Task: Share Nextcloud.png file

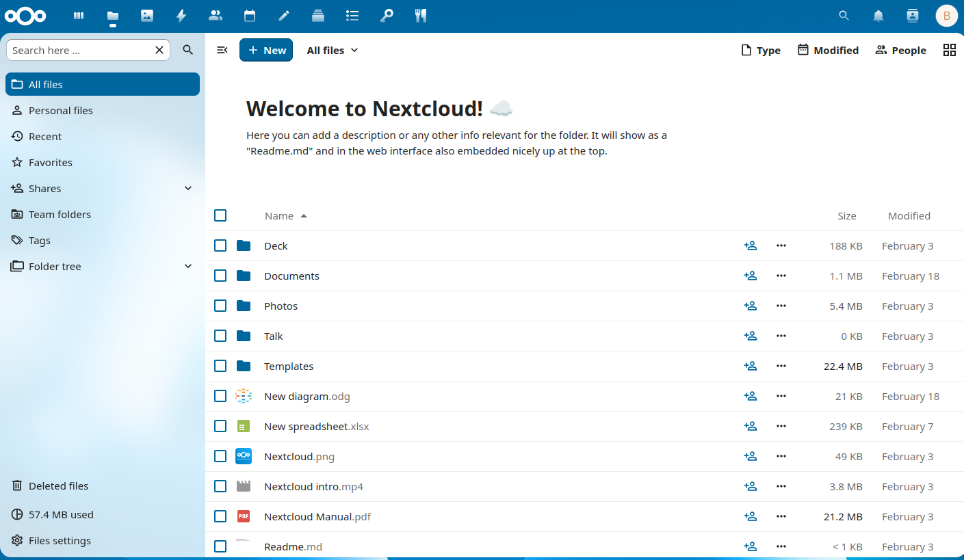Action: pos(751,456)
